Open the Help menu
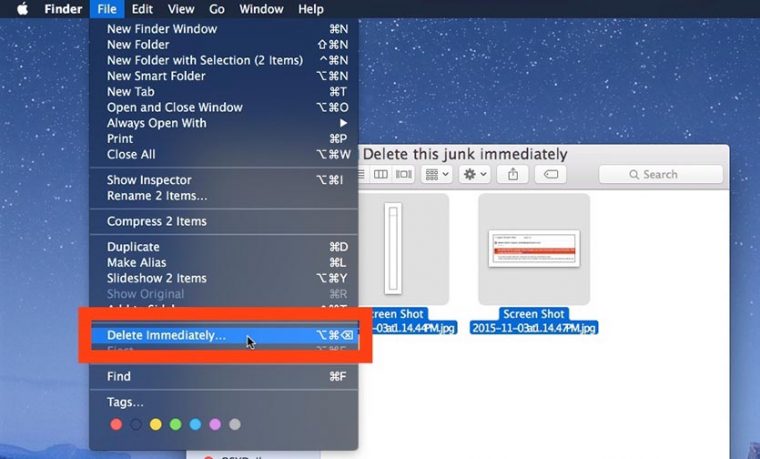Screen dimensions: 760x459 point(311,9)
